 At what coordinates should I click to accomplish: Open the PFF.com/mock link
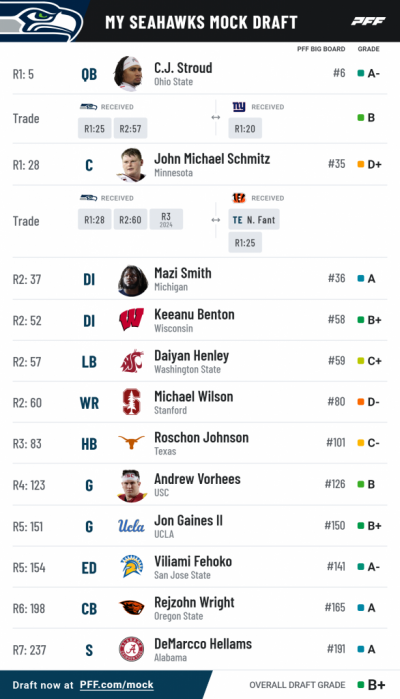tap(116, 685)
